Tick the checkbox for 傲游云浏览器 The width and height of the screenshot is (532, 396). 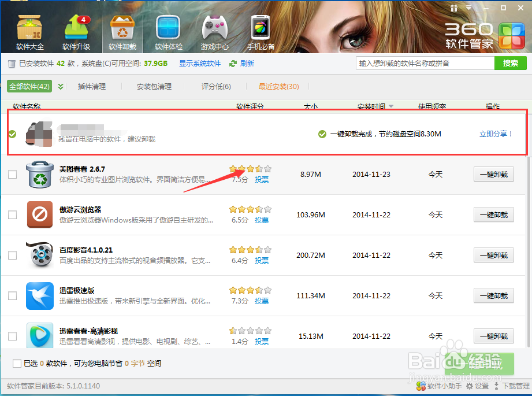coord(13,215)
